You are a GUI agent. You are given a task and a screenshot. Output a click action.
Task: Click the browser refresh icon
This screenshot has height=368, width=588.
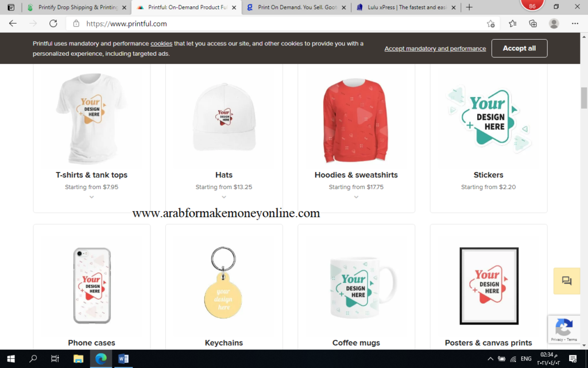coord(53,24)
